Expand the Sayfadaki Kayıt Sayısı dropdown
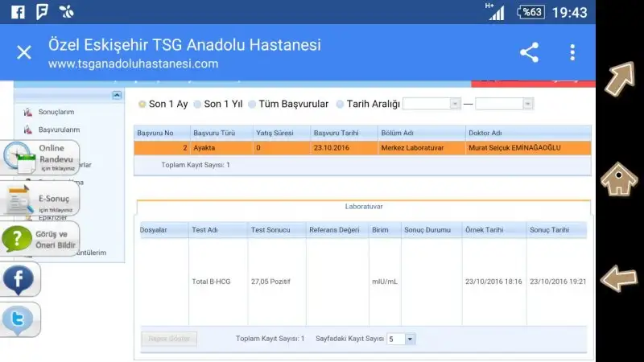The width and height of the screenshot is (644, 362). 410,339
